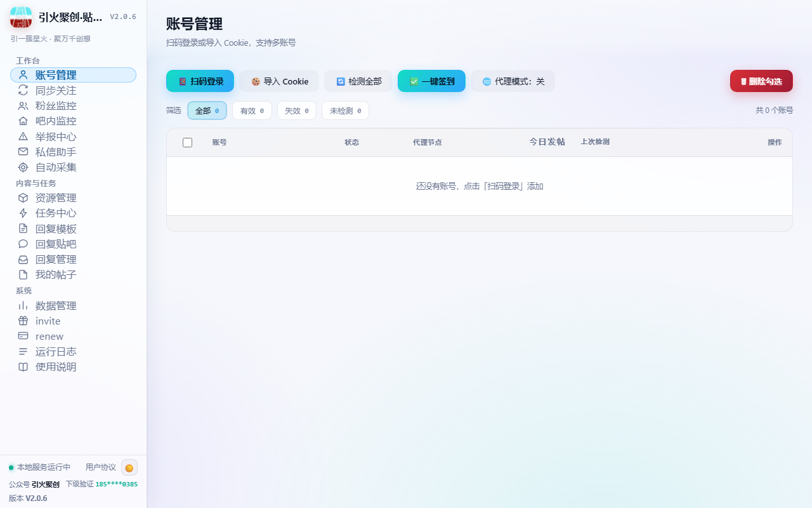Click the 导入 Cookie button
Image resolution: width=812 pixels, height=508 pixels.
279,81
